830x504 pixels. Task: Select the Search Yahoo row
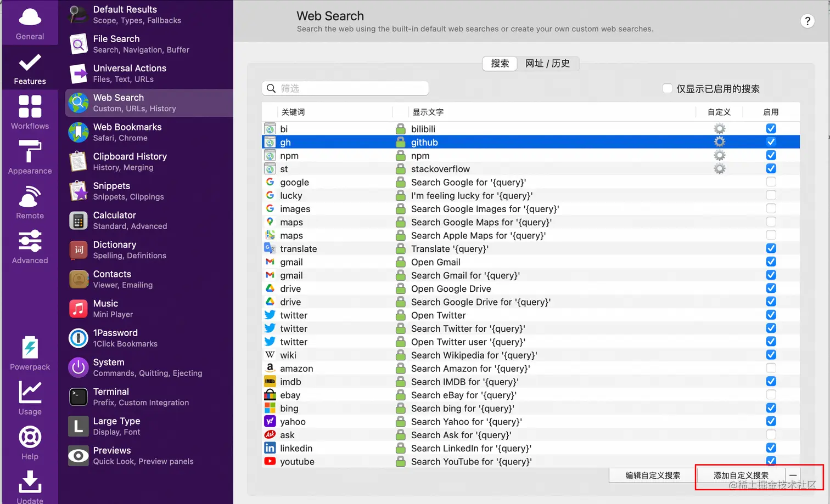[x=531, y=421]
